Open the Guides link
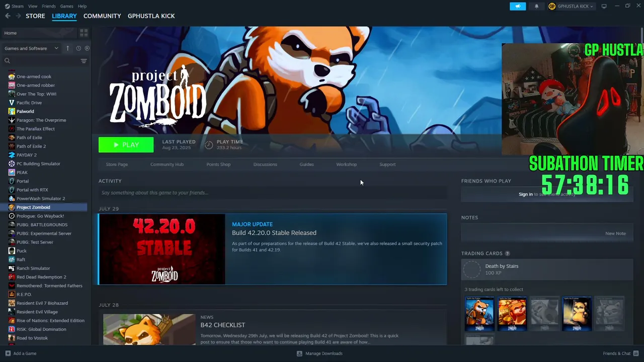The image size is (644, 362). click(x=306, y=164)
